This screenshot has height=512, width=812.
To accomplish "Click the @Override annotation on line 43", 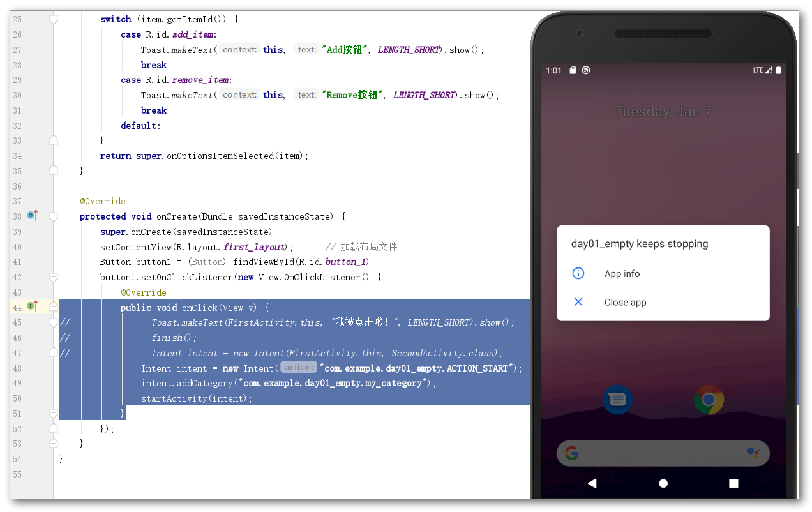I will tap(143, 292).
